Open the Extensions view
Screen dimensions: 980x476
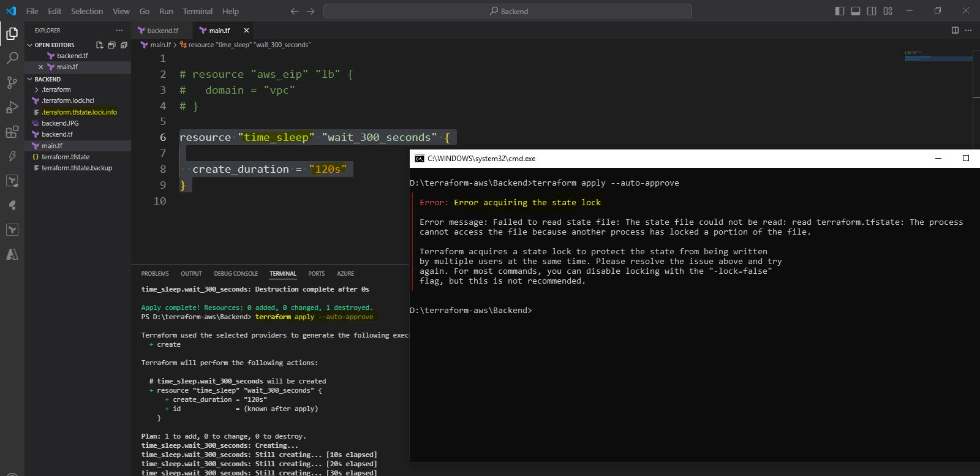click(x=12, y=132)
